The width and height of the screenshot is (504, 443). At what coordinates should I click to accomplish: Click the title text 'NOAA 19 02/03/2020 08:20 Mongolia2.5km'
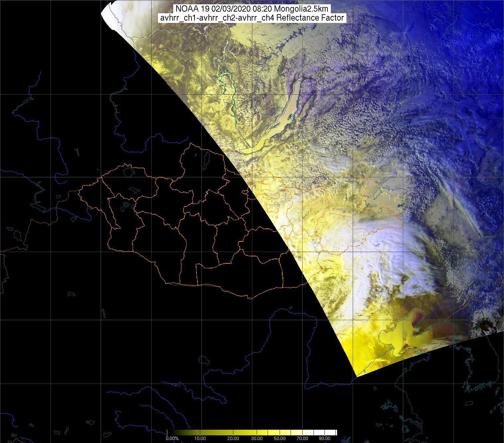pyautogui.click(x=252, y=9)
